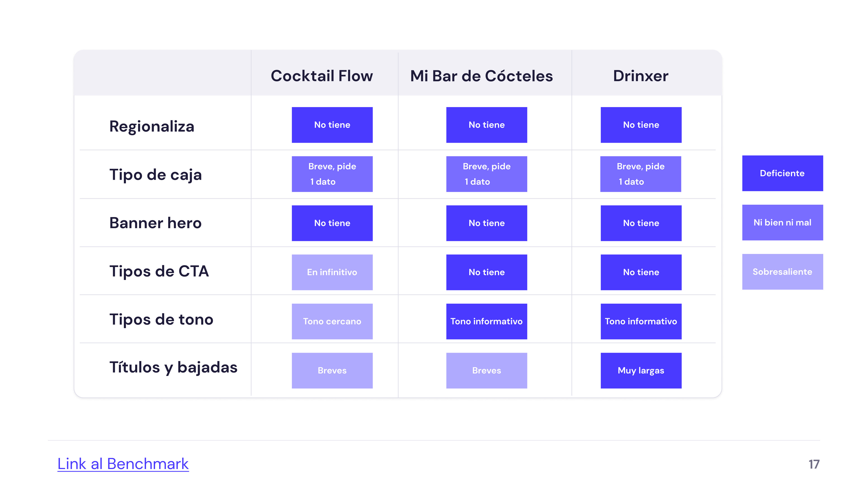Click the Banner hero row label
The height and width of the screenshot is (488, 868).
(155, 223)
